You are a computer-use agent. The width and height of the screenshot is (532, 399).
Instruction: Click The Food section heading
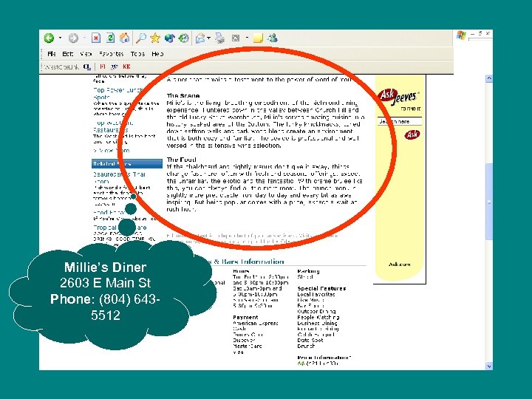click(182, 160)
